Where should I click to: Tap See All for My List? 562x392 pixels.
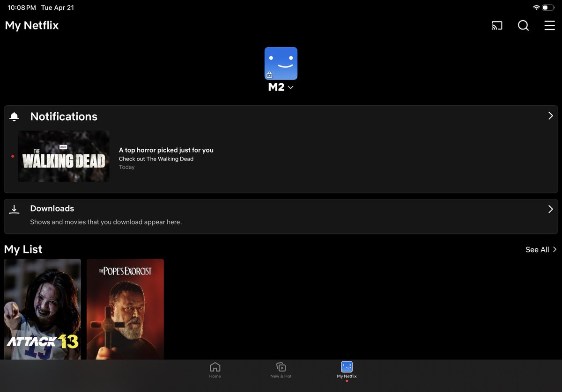pyautogui.click(x=537, y=250)
